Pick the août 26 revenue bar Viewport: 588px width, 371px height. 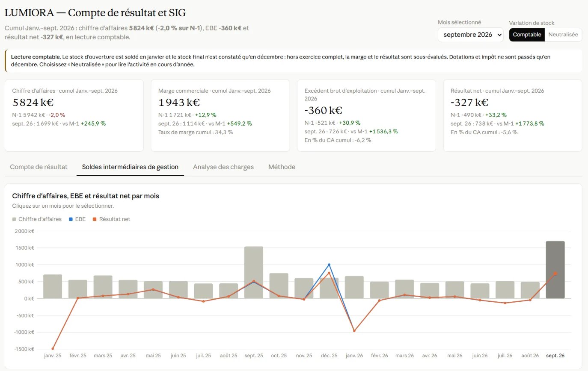click(x=530, y=290)
